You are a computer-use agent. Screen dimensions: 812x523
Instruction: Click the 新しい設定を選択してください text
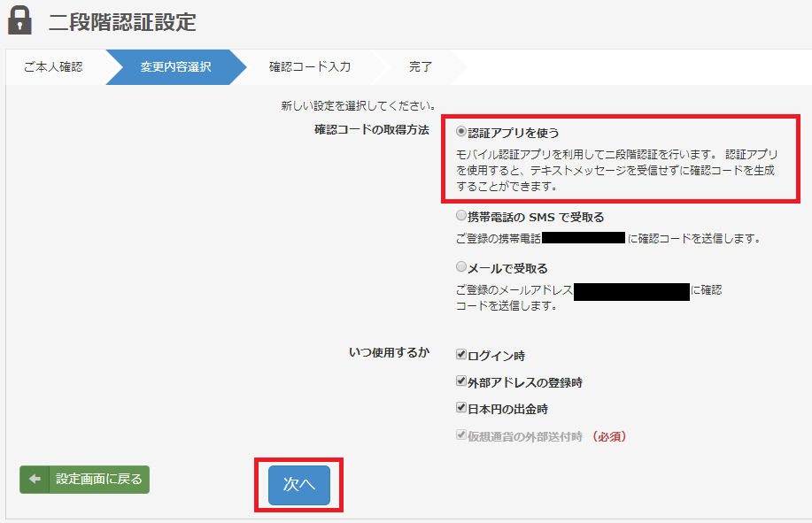[359, 106]
